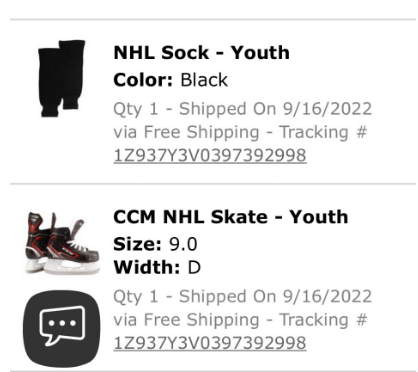The height and width of the screenshot is (372, 418).
Task: Click skate's Qty 1 Shipped On 9/16/2022 text
Action: pyautogui.click(x=242, y=297)
